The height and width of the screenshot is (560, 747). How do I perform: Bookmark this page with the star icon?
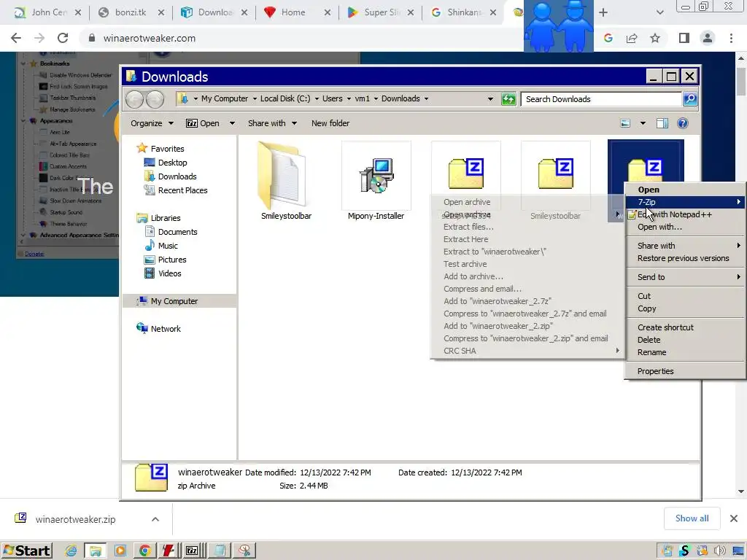pyautogui.click(x=655, y=38)
